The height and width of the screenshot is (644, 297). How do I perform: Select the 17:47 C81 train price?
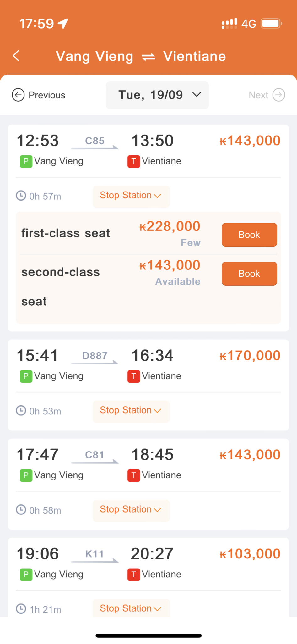click(x=250, y=455)
